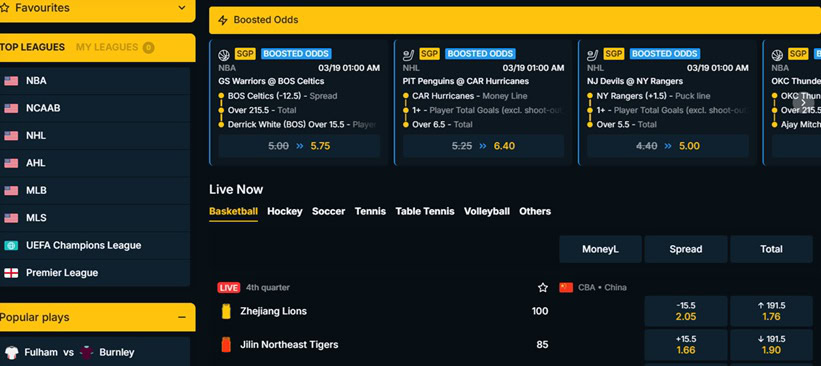821x366 pixels.
Task: Click the MoneyL column header
Action: click(x=601, y=249)
